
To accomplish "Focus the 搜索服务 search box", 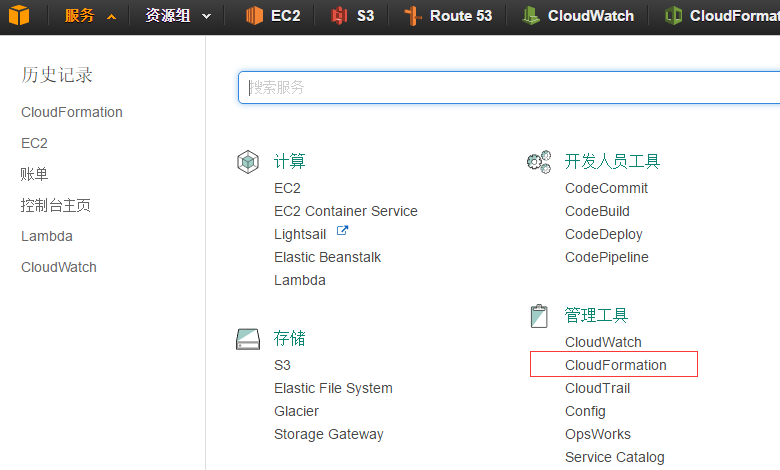I will tap(509, 88).
